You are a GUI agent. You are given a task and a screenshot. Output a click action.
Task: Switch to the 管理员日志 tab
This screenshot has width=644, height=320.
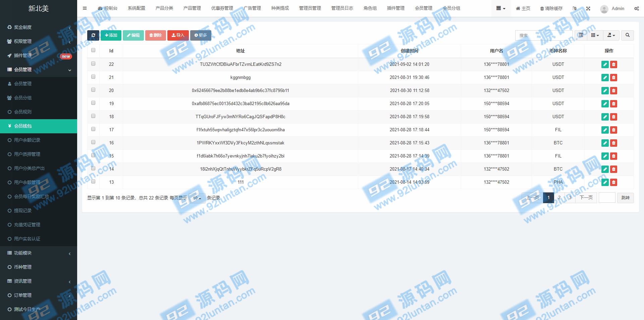pos(342,8)
